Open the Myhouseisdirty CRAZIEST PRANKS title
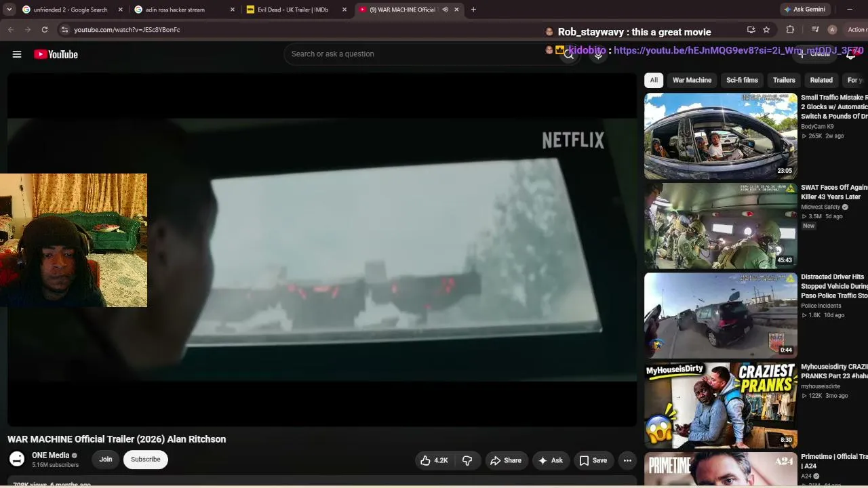This screenshot has width=868, height=488. coord(834,371)
